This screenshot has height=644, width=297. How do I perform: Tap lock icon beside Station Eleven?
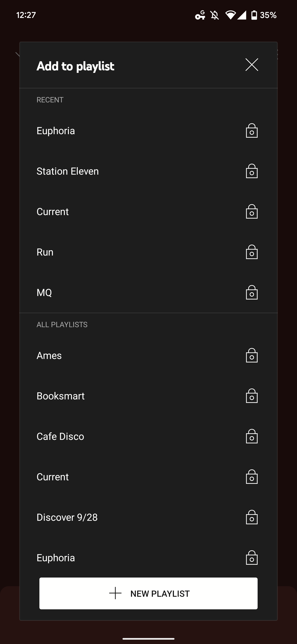[252, 171]
